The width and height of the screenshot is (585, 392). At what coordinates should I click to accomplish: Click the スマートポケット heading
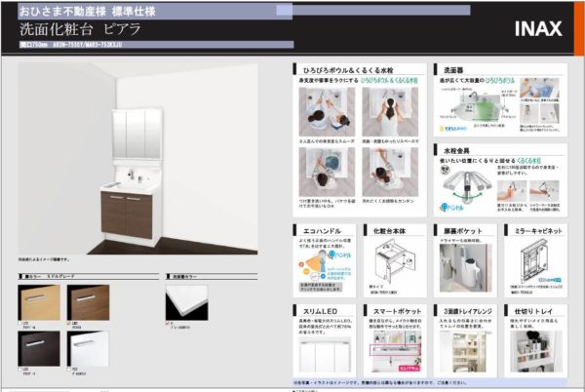click(x=398, y=311)
